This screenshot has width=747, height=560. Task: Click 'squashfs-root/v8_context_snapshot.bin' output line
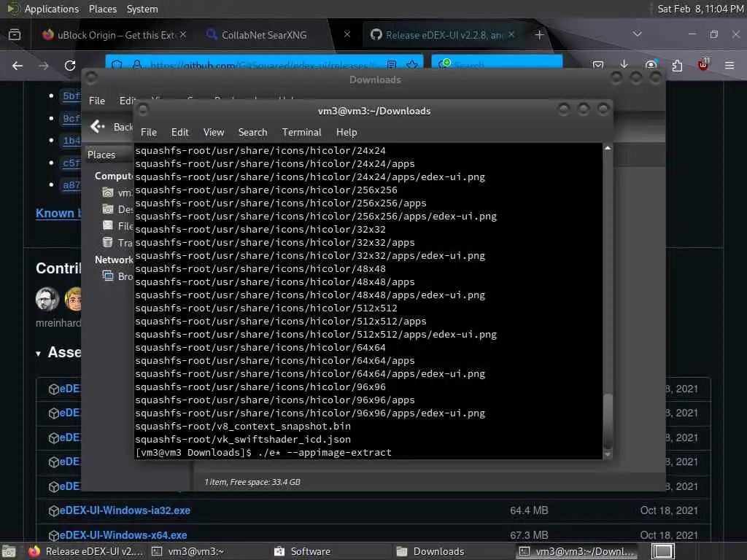[243, 426]
